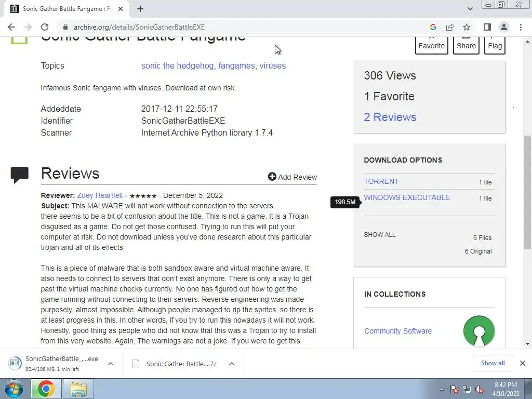Open the browser side panel
The image size is (532, 399).
(487, 27)
